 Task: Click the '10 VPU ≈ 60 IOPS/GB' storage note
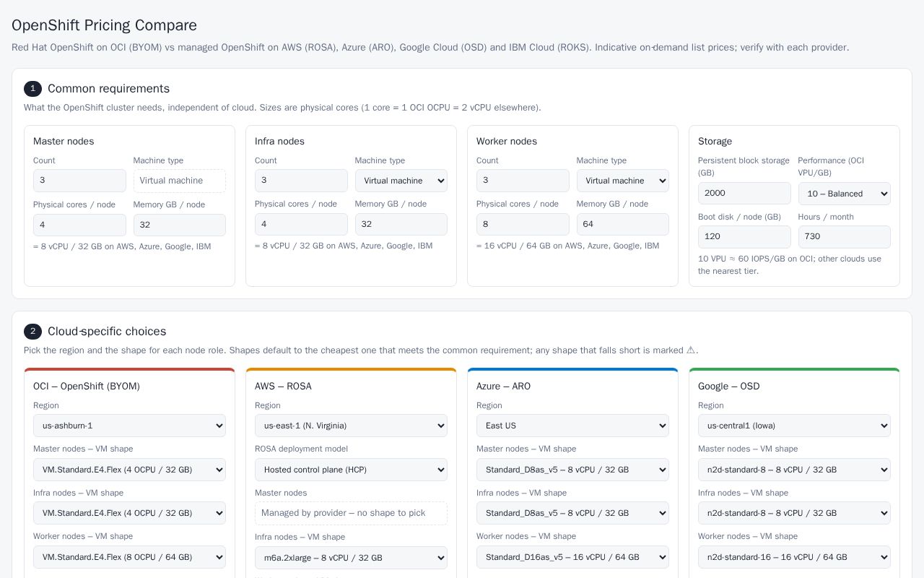tap(790, 265)
